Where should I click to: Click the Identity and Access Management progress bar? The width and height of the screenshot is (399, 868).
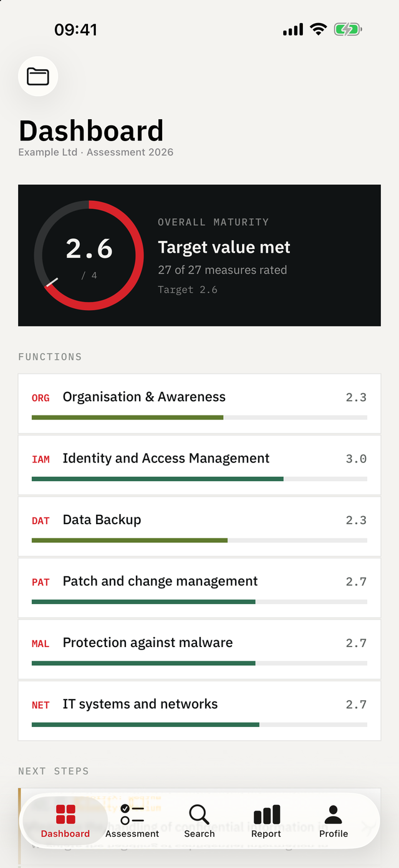(199, 479)
